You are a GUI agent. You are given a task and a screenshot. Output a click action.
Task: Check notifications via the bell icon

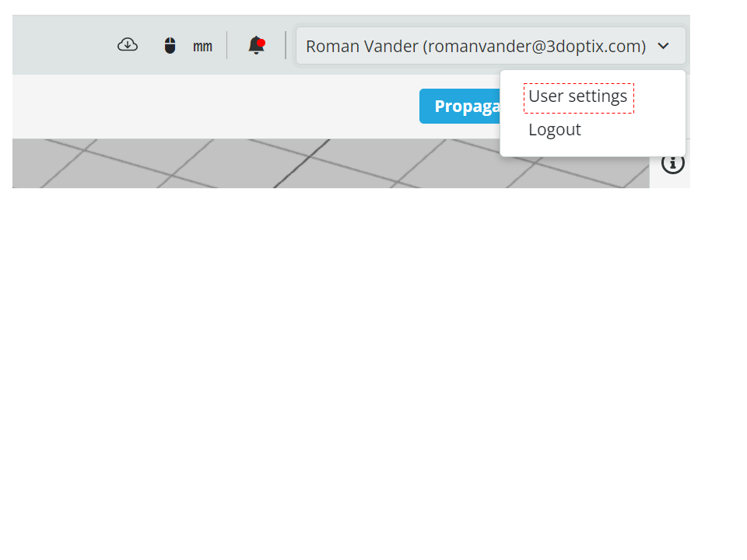tap(256, 45)
